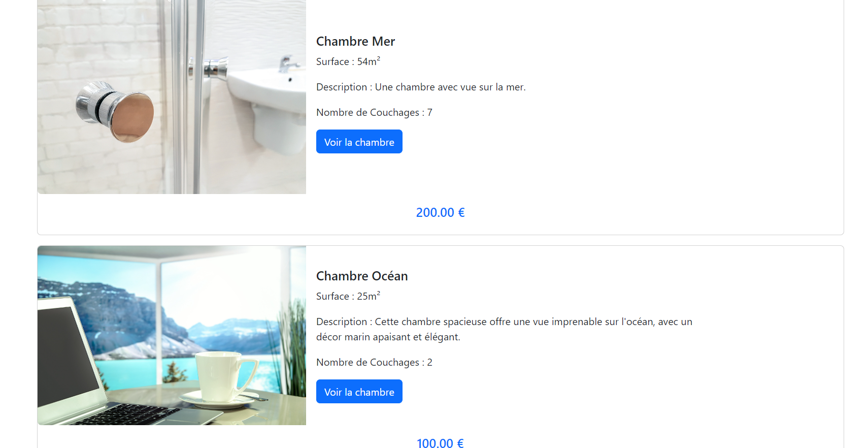Click the white coffee cup in photo
The width and height of the screenshot is (868, 448).
(x=223, y=377)
